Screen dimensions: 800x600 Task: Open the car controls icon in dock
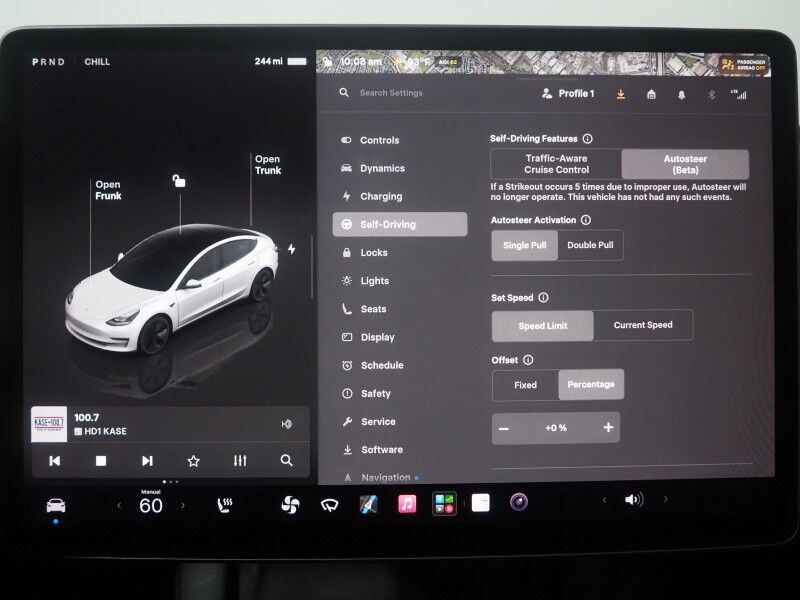(56, 506)
